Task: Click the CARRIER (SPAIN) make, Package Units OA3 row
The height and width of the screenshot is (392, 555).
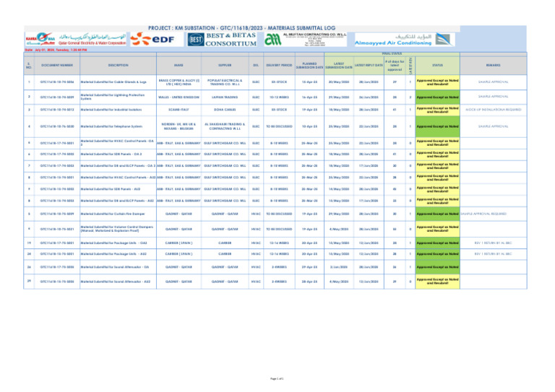Action: pos(178,243)
